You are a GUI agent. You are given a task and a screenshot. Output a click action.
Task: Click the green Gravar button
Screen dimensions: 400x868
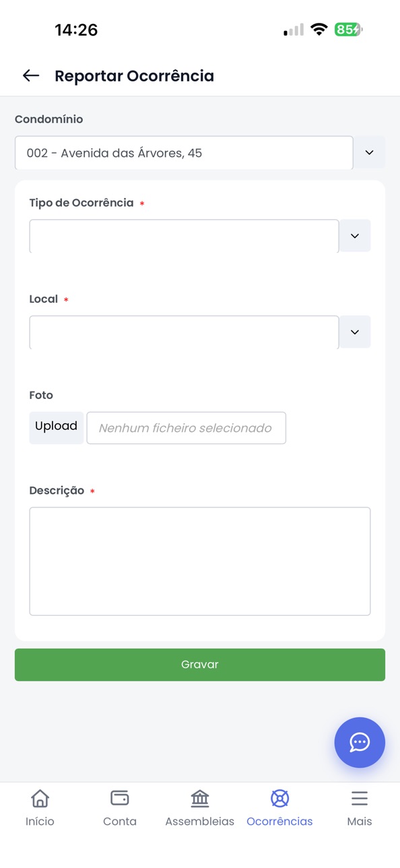(x=200, y=665)
